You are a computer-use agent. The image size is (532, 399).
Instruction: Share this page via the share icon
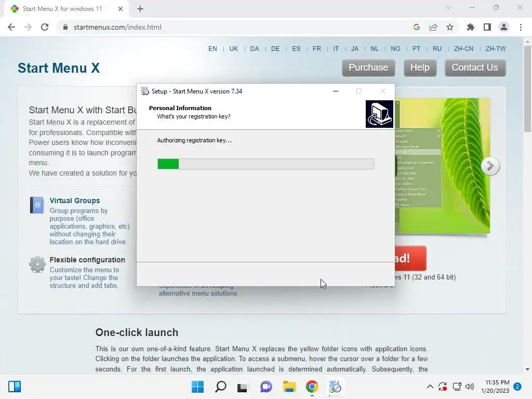click(433, 27)
